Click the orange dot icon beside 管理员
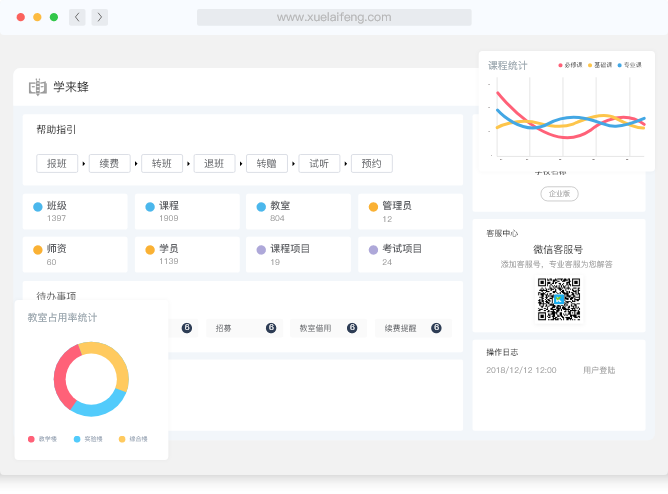Image resolution: width=668 pixels, height=494 pixels. coord(373,207)
